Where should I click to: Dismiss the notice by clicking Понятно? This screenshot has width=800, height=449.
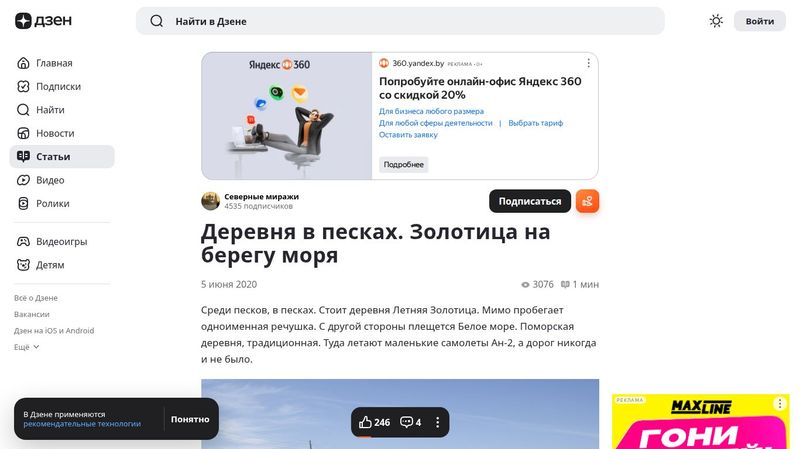pyautogui.click(x=190, y=419)
